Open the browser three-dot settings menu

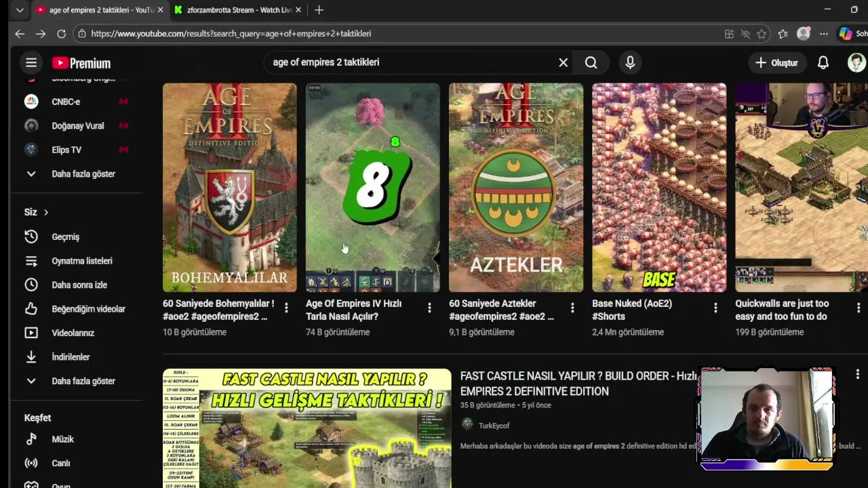point(823,34)
